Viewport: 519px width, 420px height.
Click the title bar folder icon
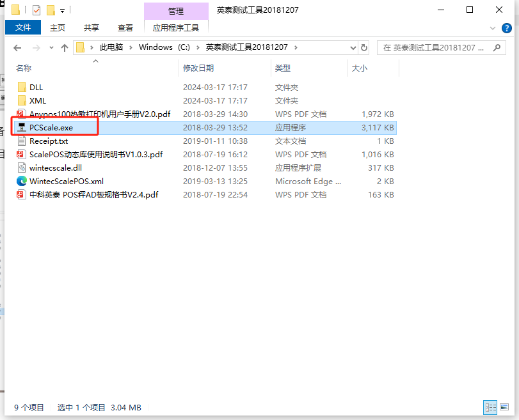[x=15, y=10]
